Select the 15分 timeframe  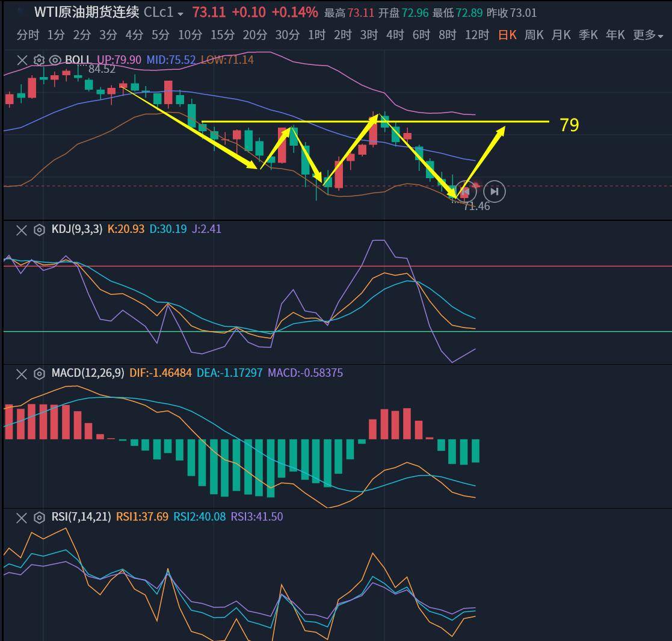point(223,35)
